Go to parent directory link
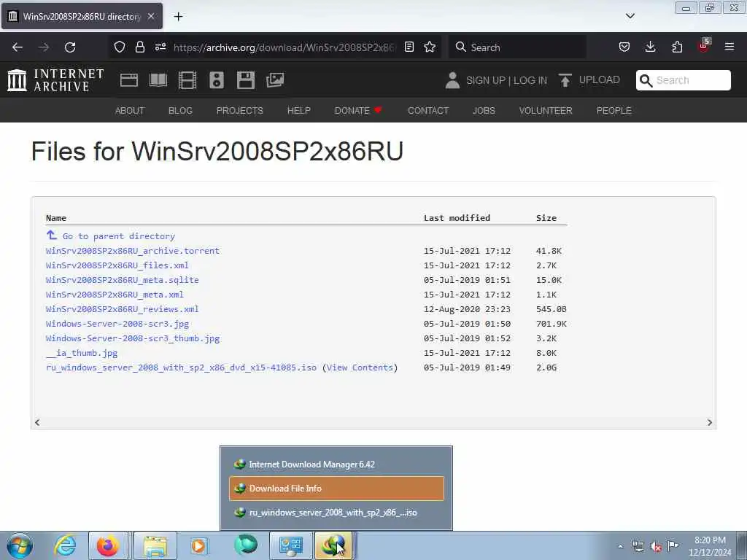 tap(119, 236)
